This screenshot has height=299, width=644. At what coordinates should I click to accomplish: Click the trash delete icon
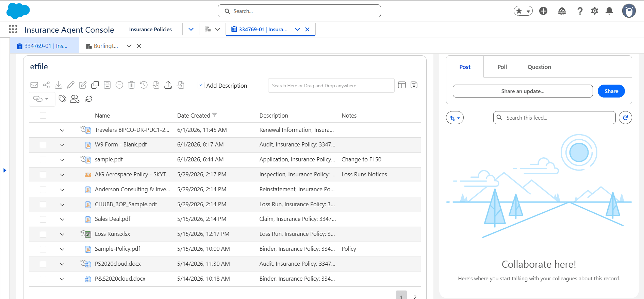pos(132,85)
